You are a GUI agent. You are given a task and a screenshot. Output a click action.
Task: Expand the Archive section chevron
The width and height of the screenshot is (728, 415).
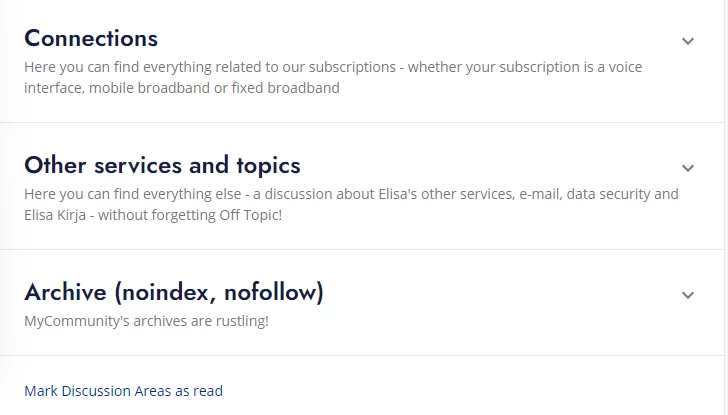tap(688, 295)
